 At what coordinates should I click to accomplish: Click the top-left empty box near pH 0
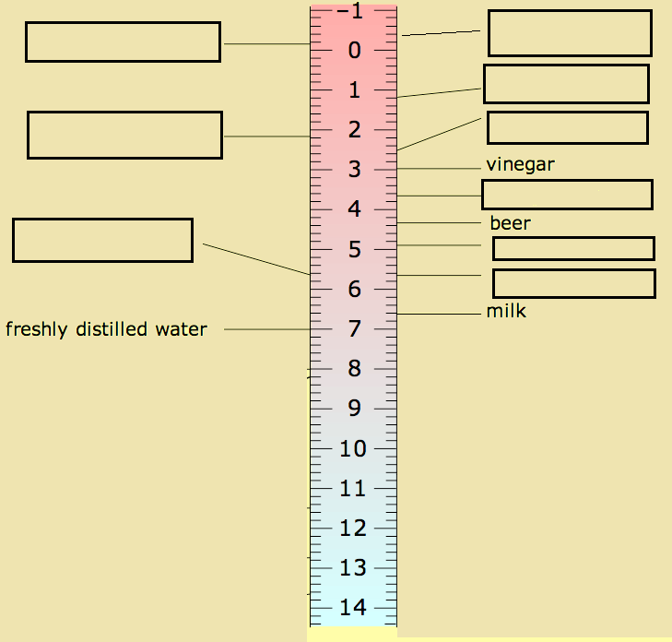coord(123,42)
